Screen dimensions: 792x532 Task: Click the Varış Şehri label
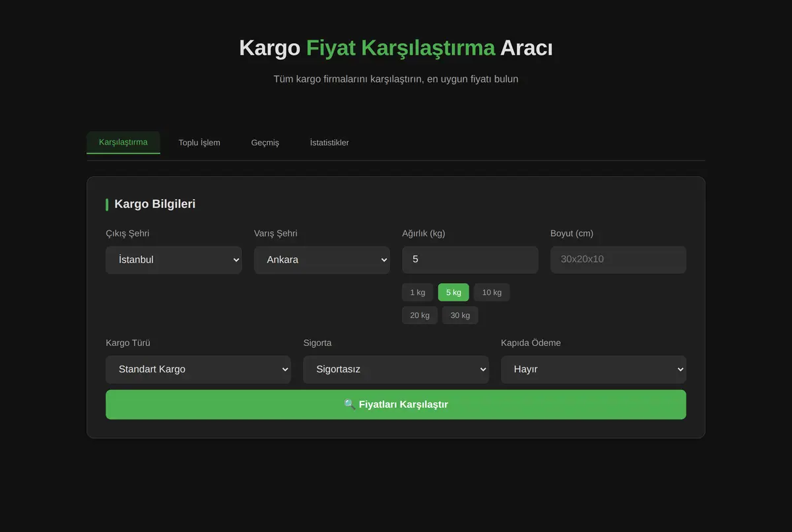tap(276, 234)
